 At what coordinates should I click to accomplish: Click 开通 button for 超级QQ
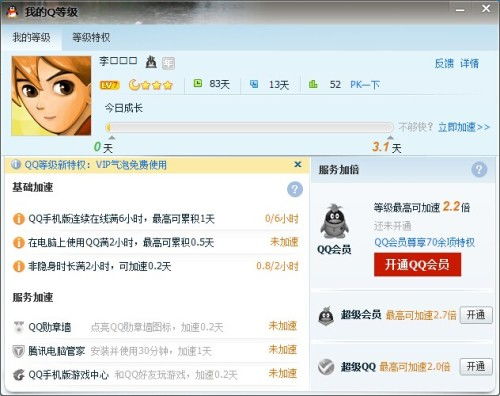(x=476, y=367)
